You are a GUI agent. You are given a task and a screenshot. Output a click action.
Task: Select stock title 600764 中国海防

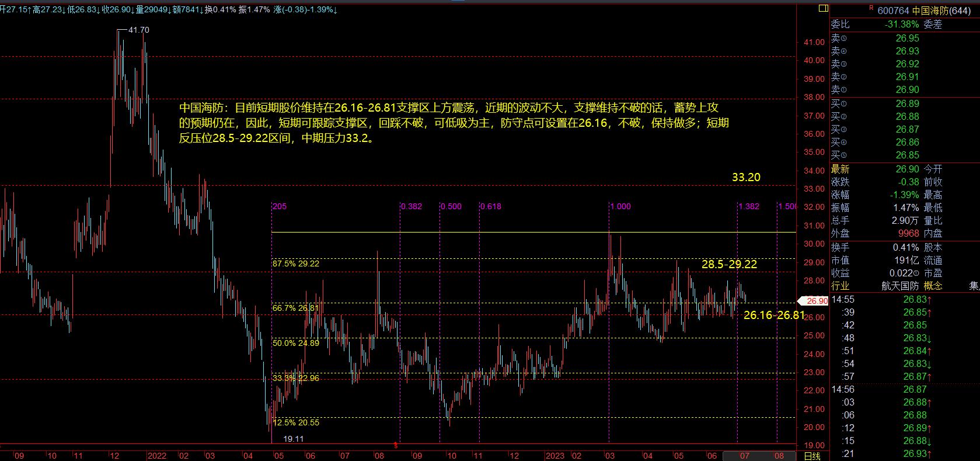click(x=923, y=11)
